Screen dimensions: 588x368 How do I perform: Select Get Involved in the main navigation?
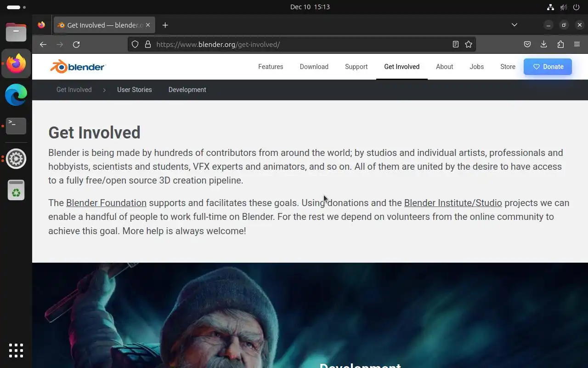tap(402, 67)
